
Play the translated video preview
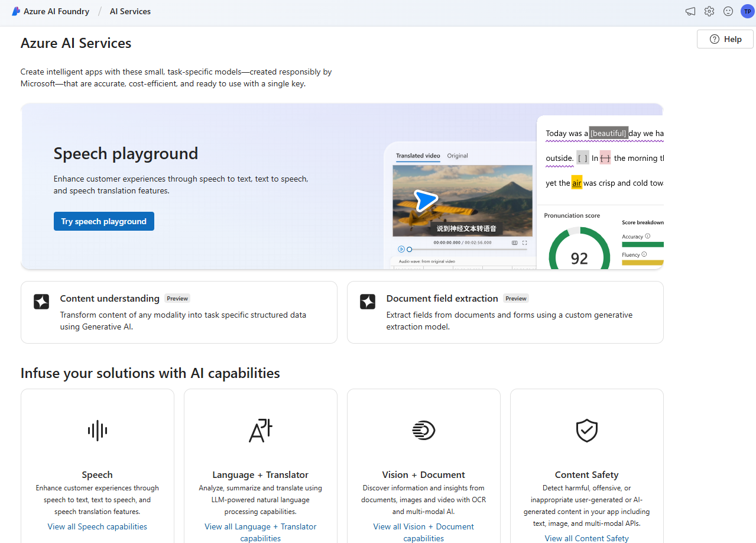pos(426,201)
